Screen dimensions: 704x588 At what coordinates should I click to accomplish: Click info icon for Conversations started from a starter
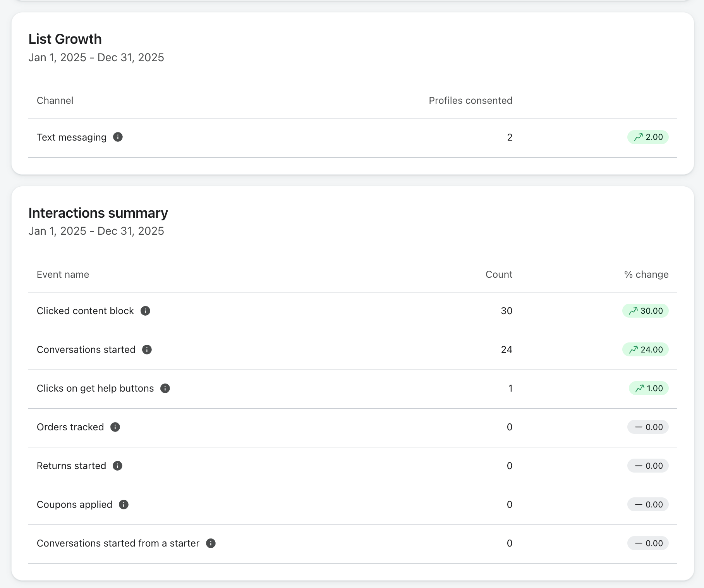211,543
